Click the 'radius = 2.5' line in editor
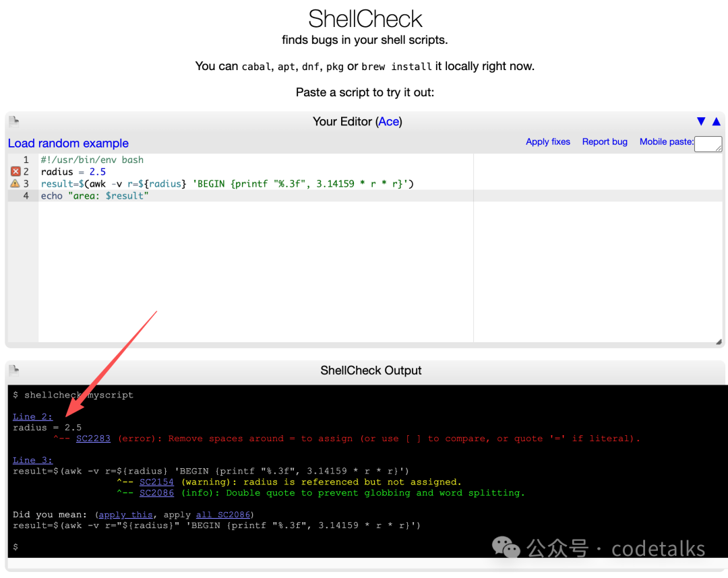This screenshot has width=728, height=578. (73, 172)
